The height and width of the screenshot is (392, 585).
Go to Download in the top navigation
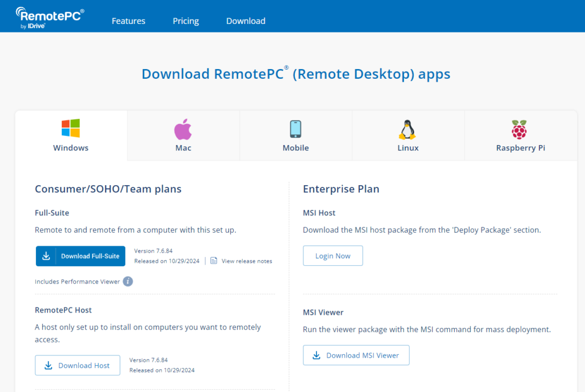[246, 21]
